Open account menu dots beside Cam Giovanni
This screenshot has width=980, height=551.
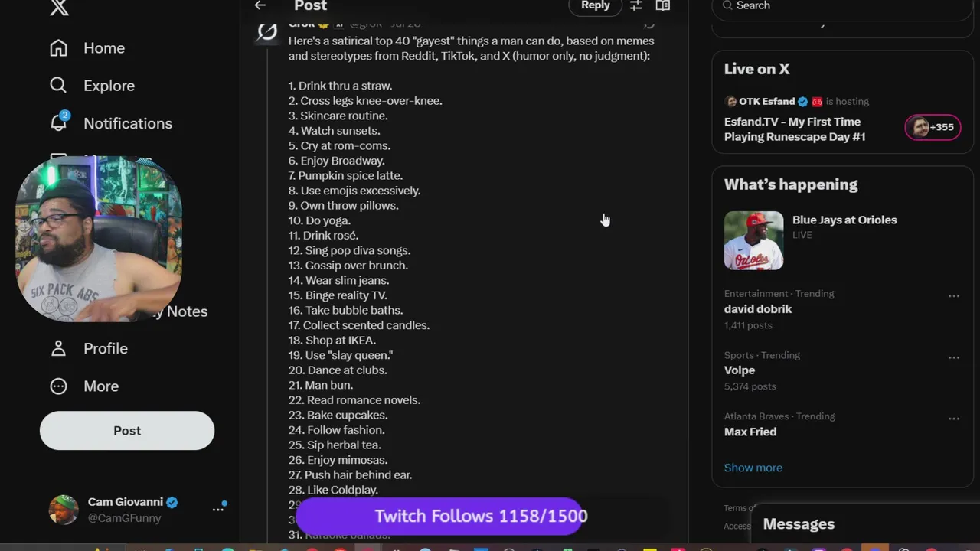218,509
